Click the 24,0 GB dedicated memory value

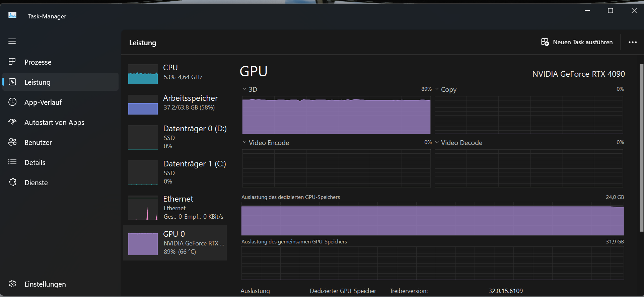(615, 197)
